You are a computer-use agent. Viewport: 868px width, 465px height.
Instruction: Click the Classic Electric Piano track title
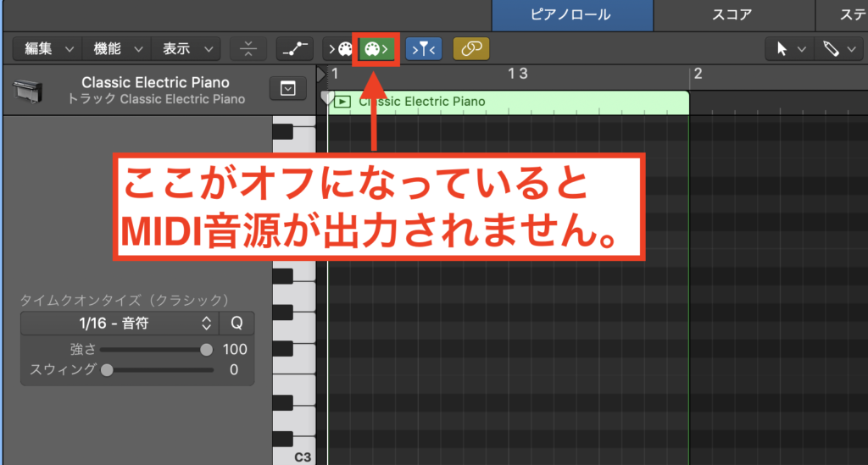click(156, 82)
